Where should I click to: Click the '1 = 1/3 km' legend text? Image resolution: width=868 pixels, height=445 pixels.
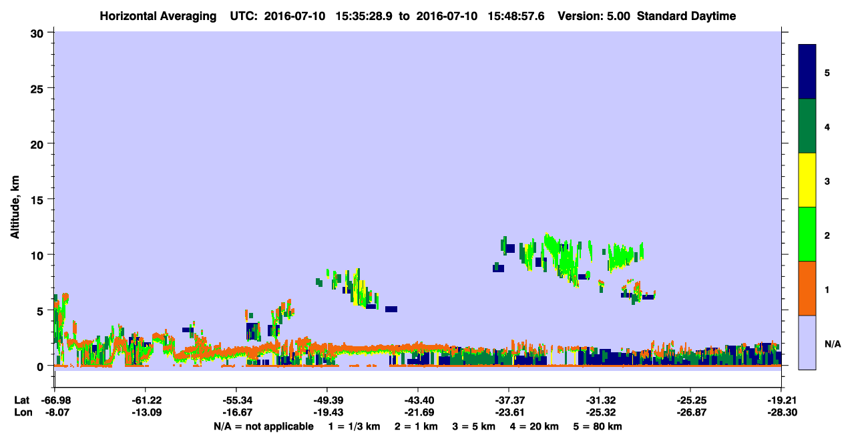tap(353, 426)
